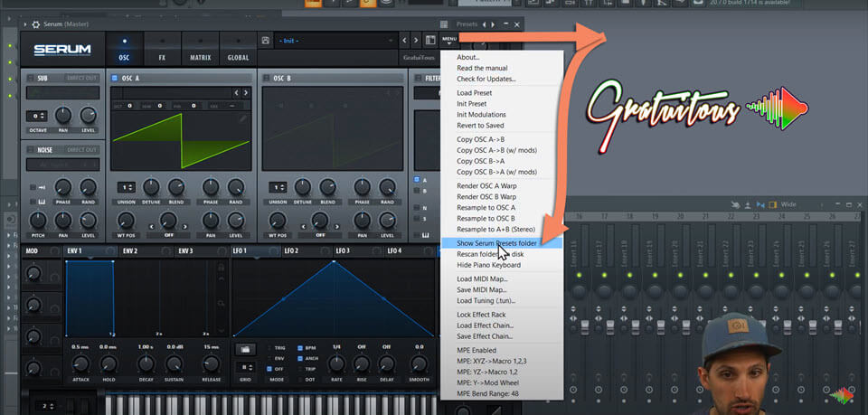
Task: Click the OSC A wavetable edit pencil
Action: (241, 118)
